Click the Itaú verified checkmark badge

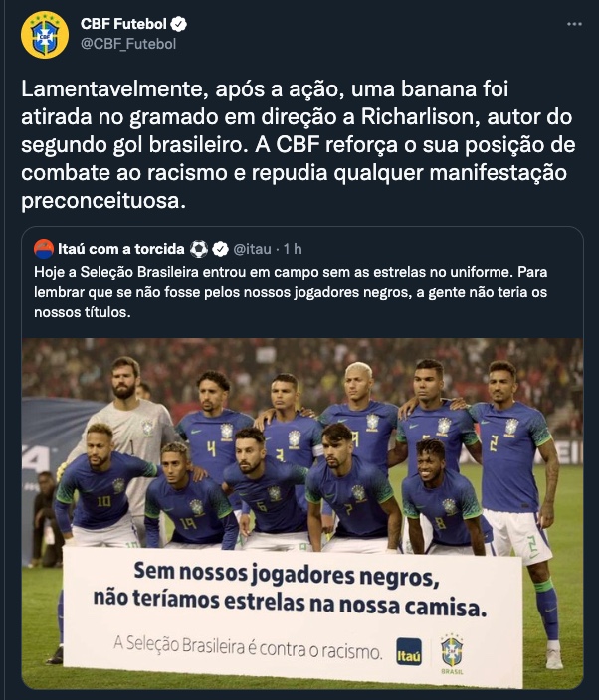pyautogui.click(x=220, y=249)
